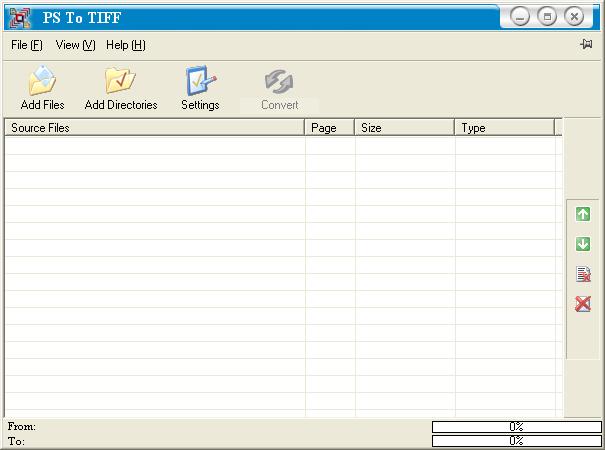This screenshot has width=605, height=450.
Task: Click the From progress bar
Action: click(516, 427)
